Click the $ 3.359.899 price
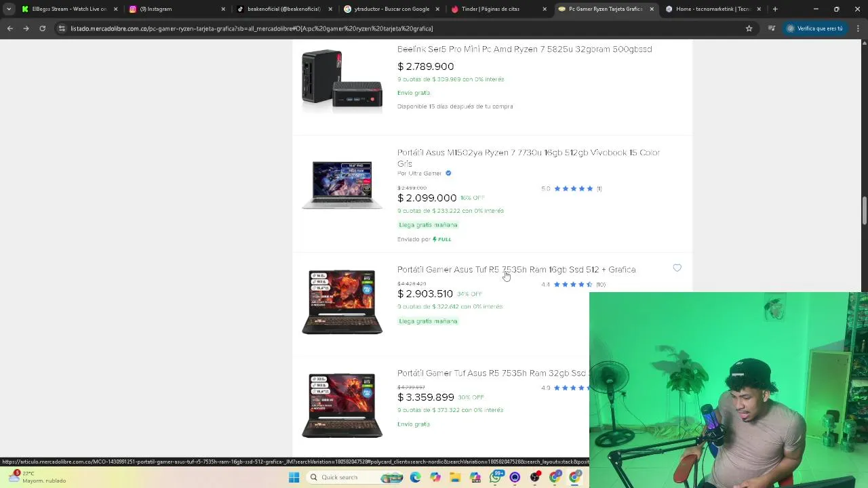Image resolution: width=868 pixels, height=488 pixels. 426,397
